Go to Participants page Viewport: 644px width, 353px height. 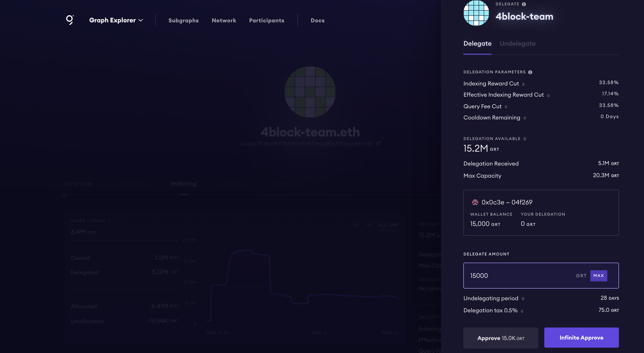tap(267, 20)
